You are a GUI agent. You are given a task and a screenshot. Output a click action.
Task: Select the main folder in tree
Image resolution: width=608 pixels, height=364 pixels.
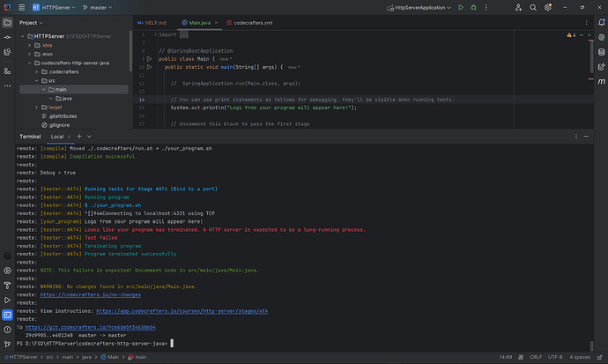[74, 90]
